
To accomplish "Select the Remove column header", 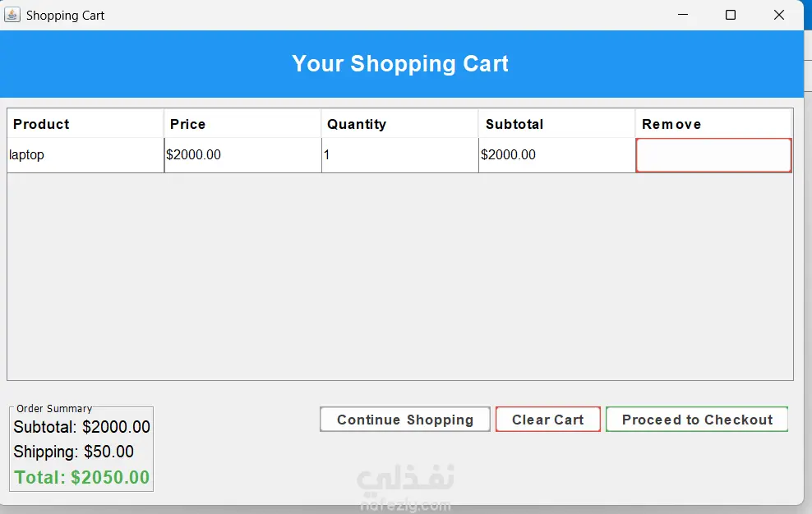I will click(x=713, y=124).
